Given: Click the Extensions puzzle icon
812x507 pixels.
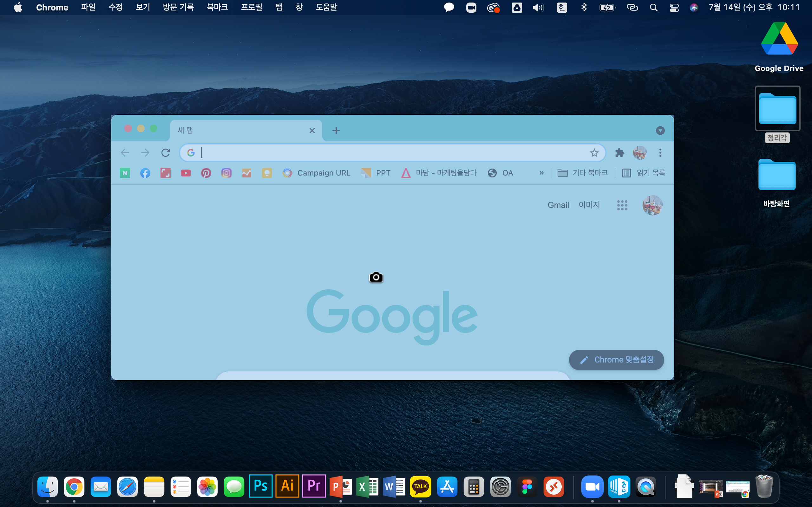Looking at the screenshot, I should 619,153.
